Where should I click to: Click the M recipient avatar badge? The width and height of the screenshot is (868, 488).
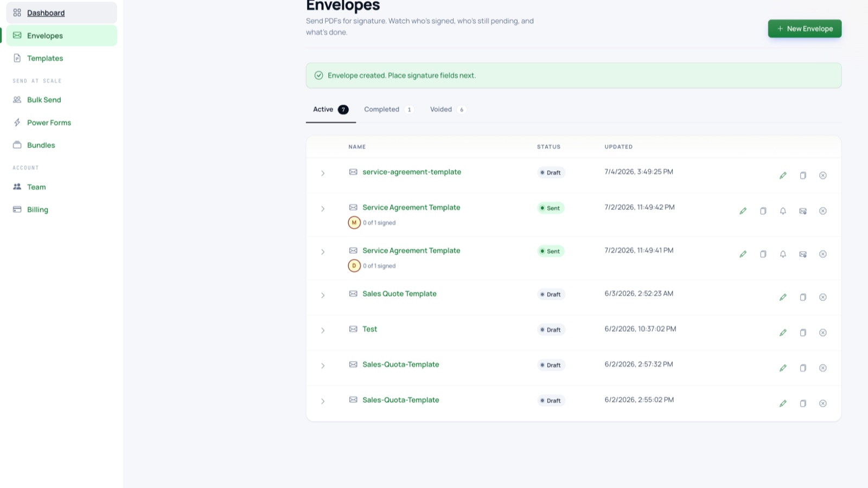(x=354, y=222)
